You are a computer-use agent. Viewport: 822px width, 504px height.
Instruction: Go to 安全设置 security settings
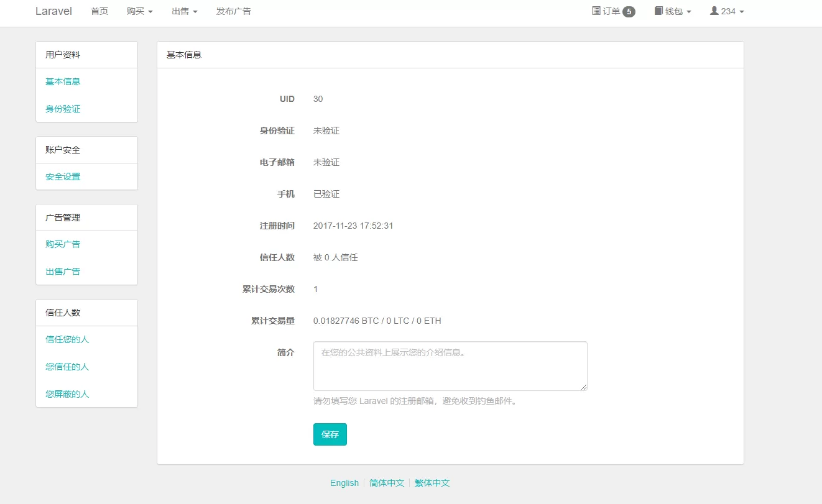tap(62, 176)
